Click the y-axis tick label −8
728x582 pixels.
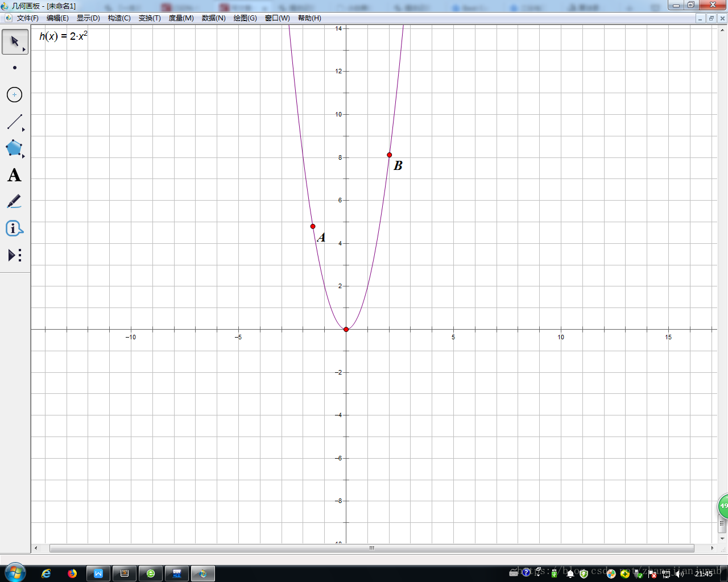(x=338, y=501)
